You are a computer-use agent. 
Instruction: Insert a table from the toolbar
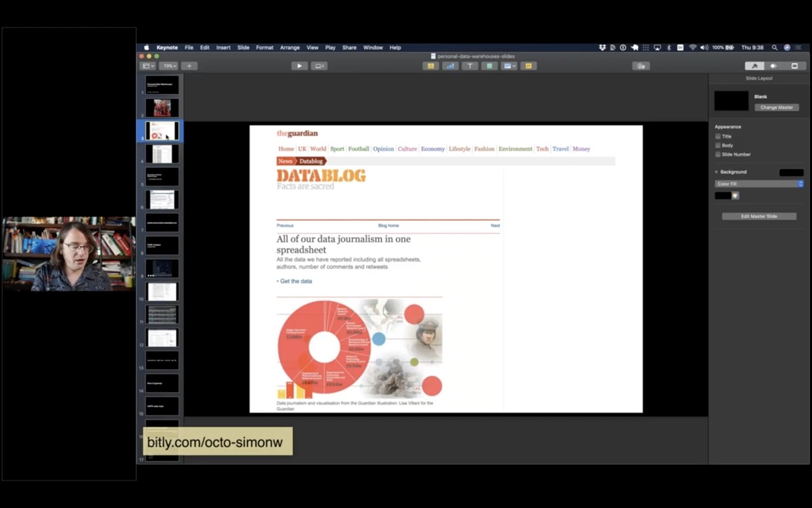430,66
